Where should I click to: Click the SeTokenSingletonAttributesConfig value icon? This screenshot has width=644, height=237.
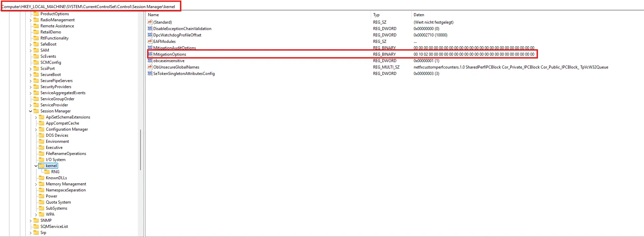pos(150,73)
